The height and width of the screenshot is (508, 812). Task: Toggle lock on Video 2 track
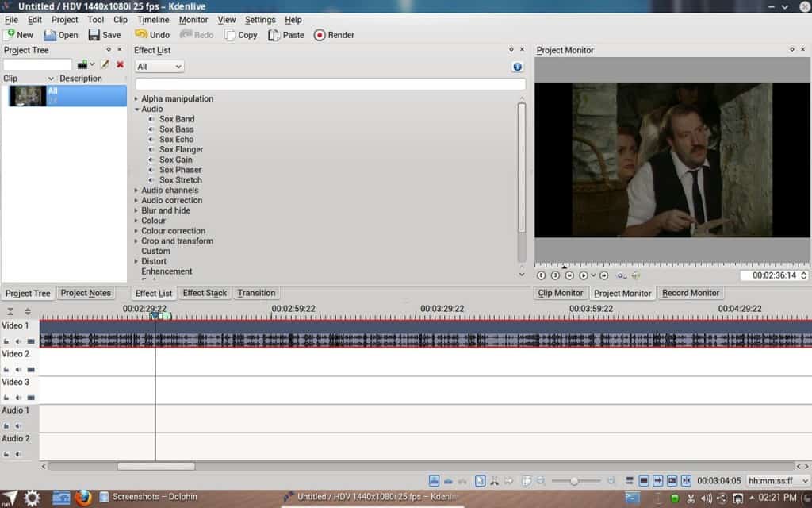(6, 370)
